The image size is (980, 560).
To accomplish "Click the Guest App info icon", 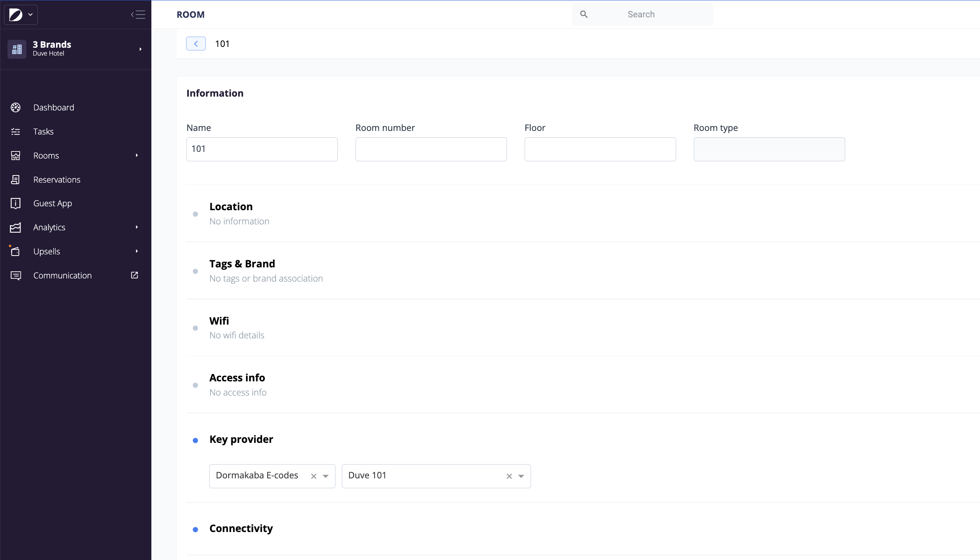I will point(15,203).
